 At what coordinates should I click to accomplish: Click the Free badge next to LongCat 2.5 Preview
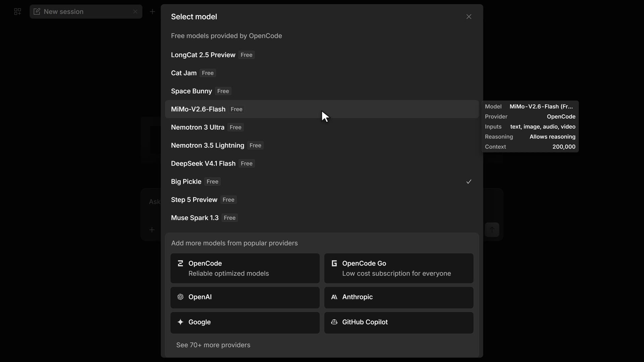(x=247, y=55)
